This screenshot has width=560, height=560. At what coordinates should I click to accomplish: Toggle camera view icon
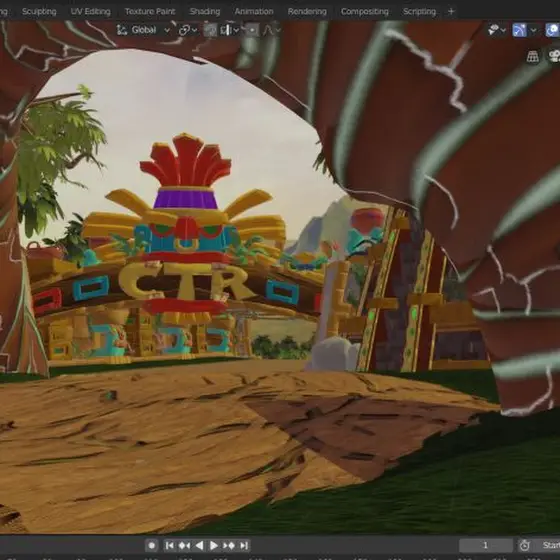(x=554, y=56)
